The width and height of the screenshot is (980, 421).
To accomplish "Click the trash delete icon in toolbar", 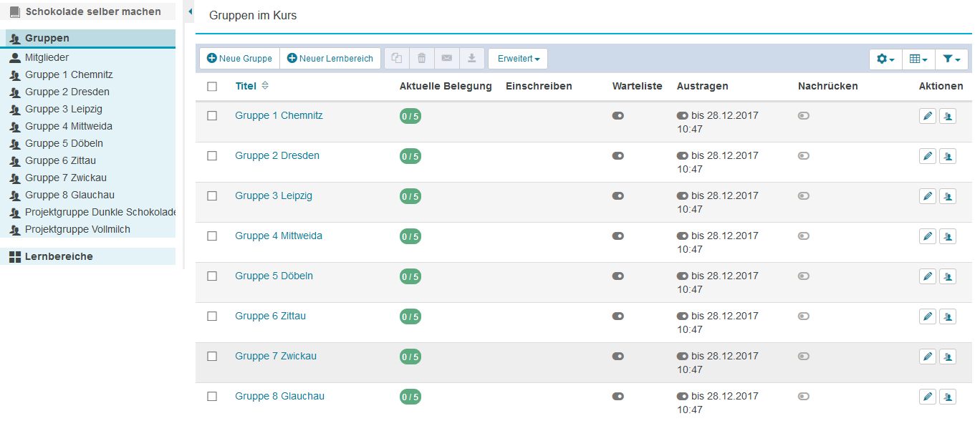I will pyautogui.click(x=422, y=59).
